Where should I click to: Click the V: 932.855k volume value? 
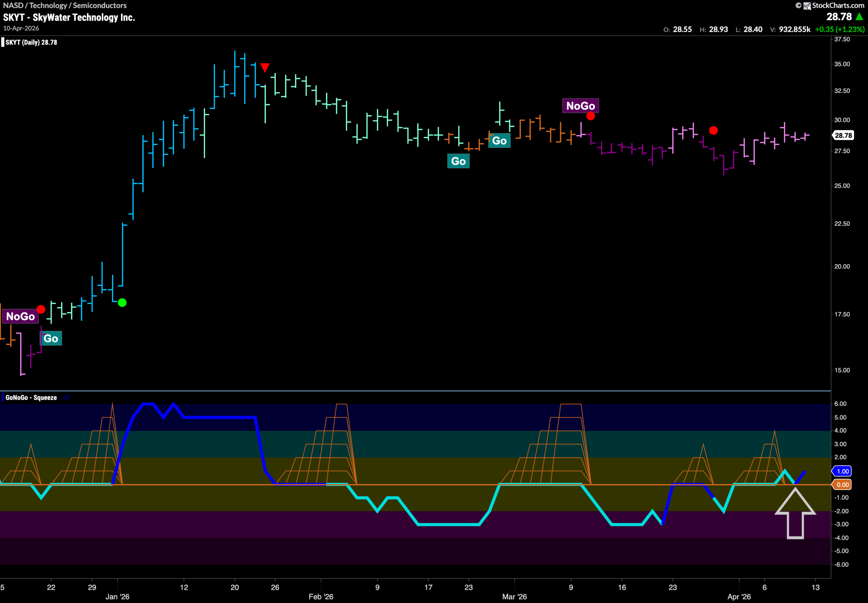[x=790, y=30]
